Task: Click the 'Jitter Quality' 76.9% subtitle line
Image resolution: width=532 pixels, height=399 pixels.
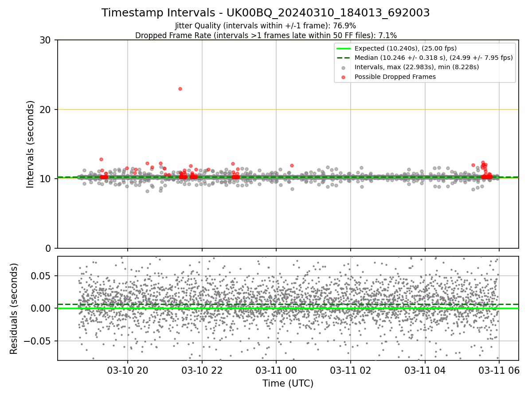Action: coord(266,26)
